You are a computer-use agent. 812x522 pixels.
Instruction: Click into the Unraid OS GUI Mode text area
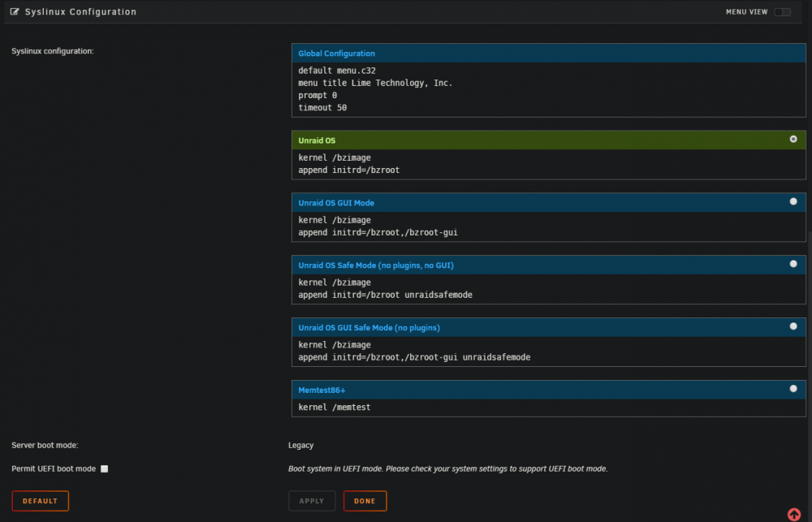pyautogui.click(x=548, y=226)
